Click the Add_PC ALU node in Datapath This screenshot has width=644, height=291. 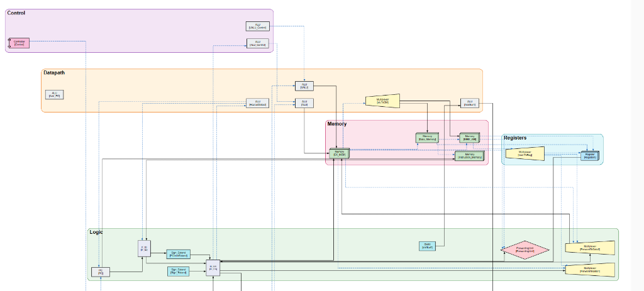point(54,95)
